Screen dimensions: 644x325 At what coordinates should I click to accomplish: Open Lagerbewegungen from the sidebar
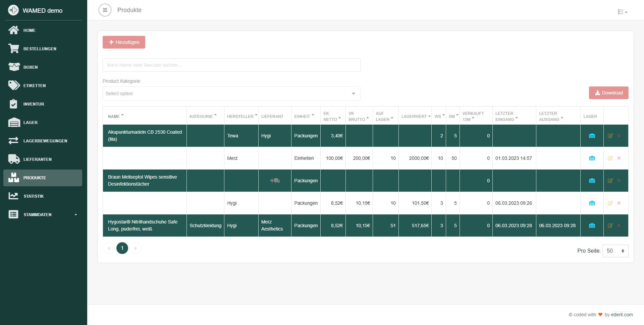45,141
